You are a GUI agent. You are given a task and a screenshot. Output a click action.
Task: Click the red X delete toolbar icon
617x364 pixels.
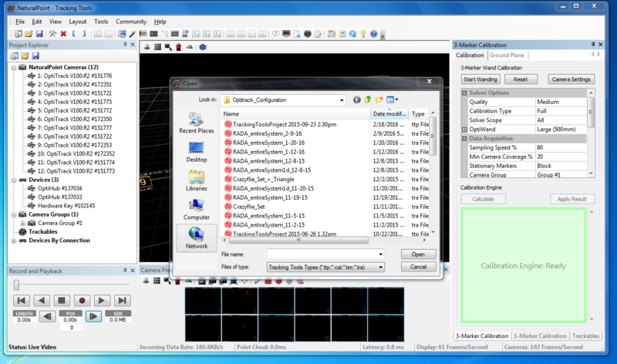tap(63, 34)
